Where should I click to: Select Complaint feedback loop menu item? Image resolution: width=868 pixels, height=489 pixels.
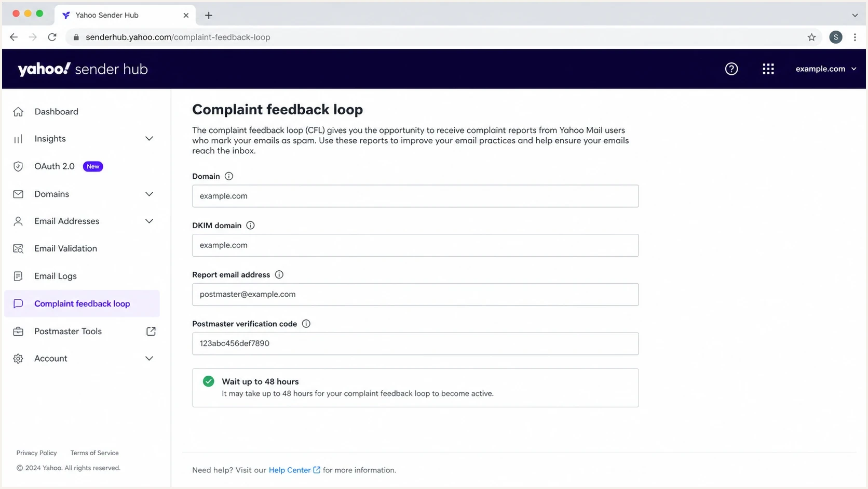(82, 303)
